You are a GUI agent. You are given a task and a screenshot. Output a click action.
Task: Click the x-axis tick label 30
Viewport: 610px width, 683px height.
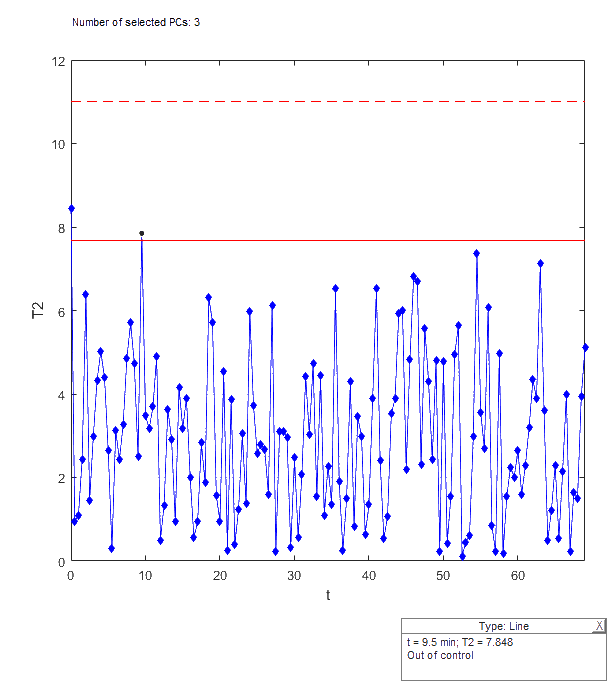point(293,576)
